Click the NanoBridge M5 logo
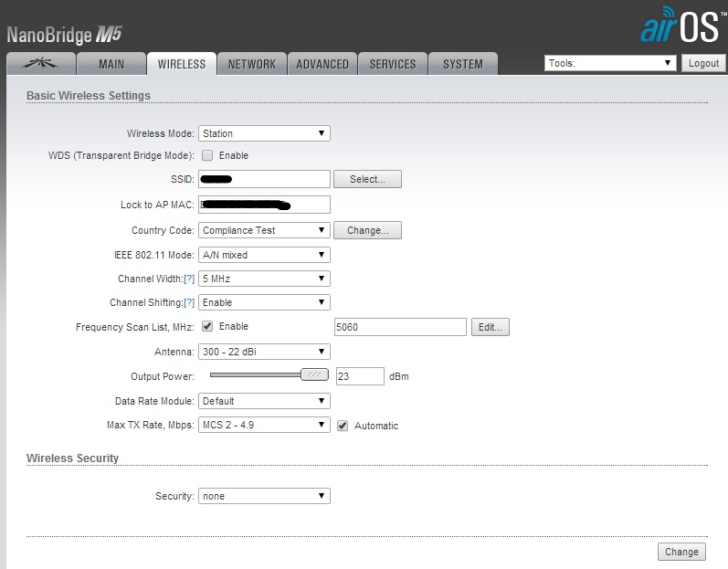 click(64, 35)
